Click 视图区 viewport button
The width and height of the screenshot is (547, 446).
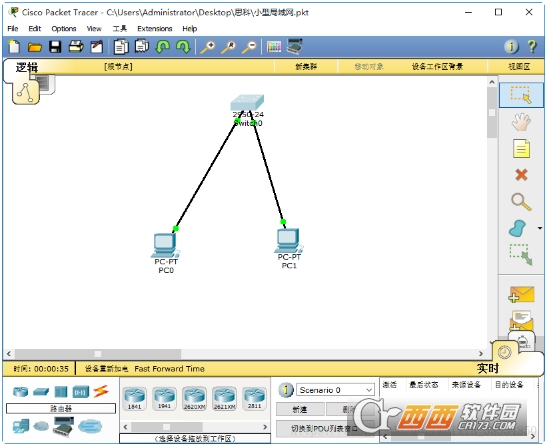click(x=519, y=67)
